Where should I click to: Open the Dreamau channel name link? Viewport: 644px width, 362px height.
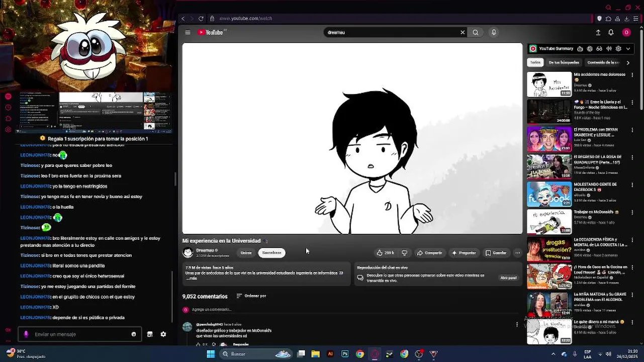(x=205, y=250)
